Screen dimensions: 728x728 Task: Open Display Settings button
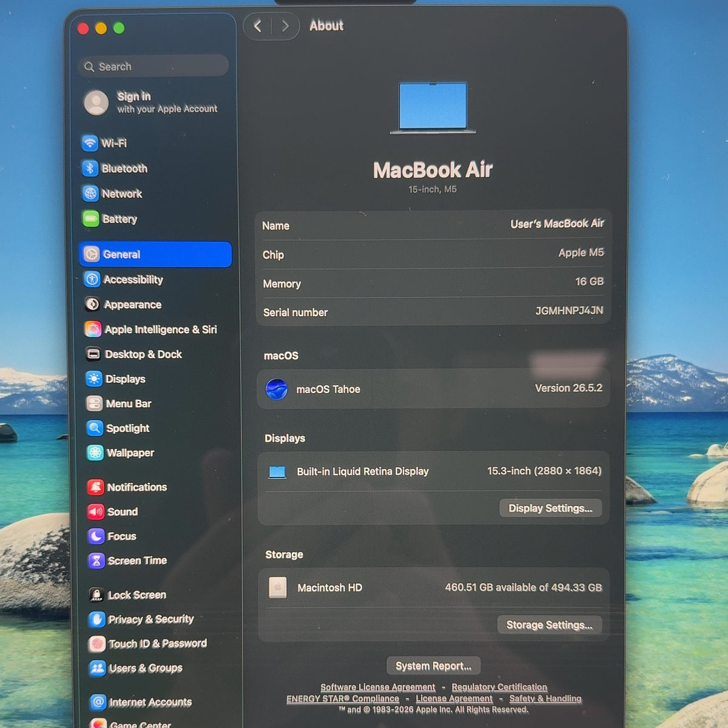pos(550,508)
